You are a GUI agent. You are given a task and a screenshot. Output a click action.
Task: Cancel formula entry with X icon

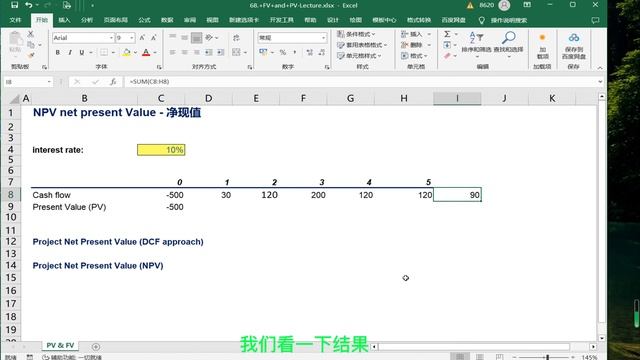click(x=77, y=82)
